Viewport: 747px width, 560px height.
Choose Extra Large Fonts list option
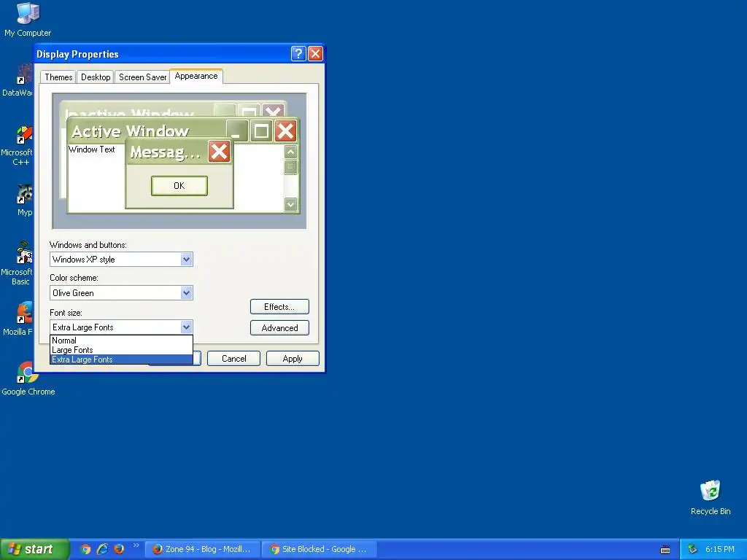click(121, 359)
